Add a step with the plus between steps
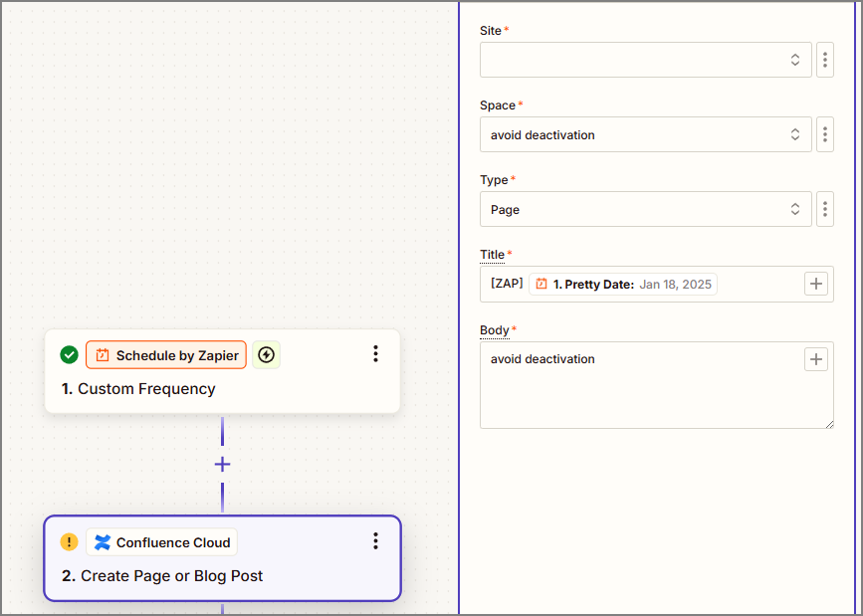The height and width of the screenshot is (616, 863). (222, 465)
